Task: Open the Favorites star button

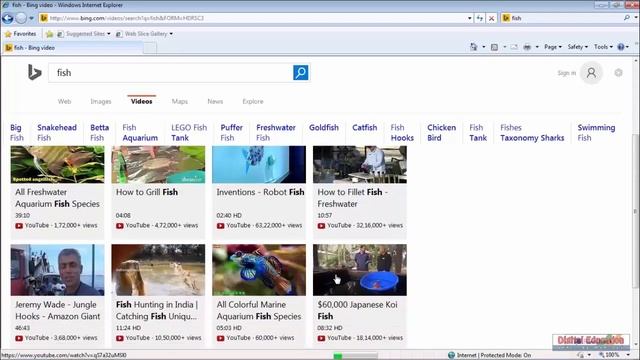Action: pyautogui.click(x=20, y=34)
